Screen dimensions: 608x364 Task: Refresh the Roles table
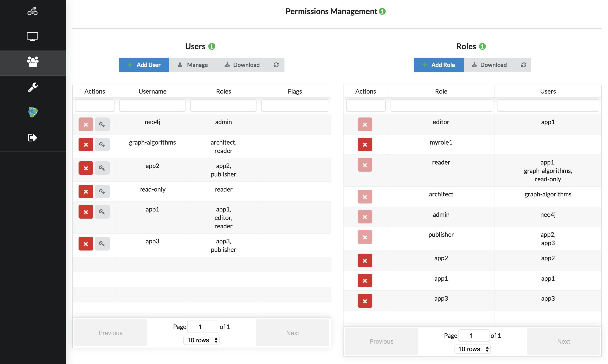523,65
